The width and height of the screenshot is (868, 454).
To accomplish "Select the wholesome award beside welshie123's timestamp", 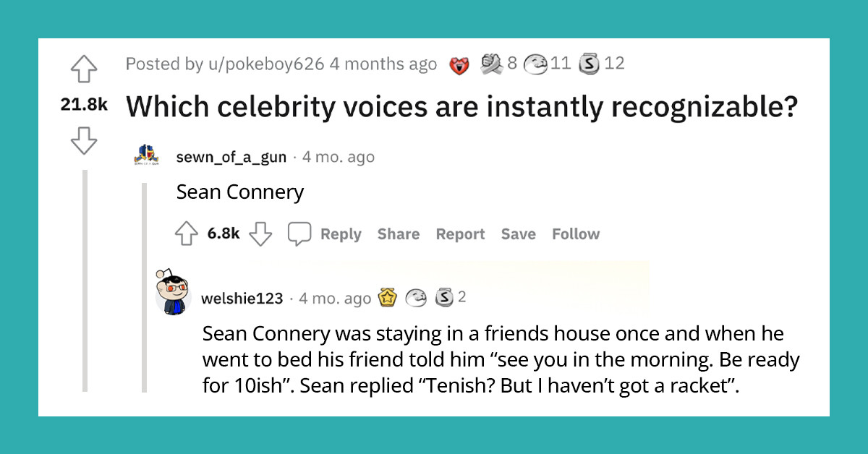I will point(416,297).
